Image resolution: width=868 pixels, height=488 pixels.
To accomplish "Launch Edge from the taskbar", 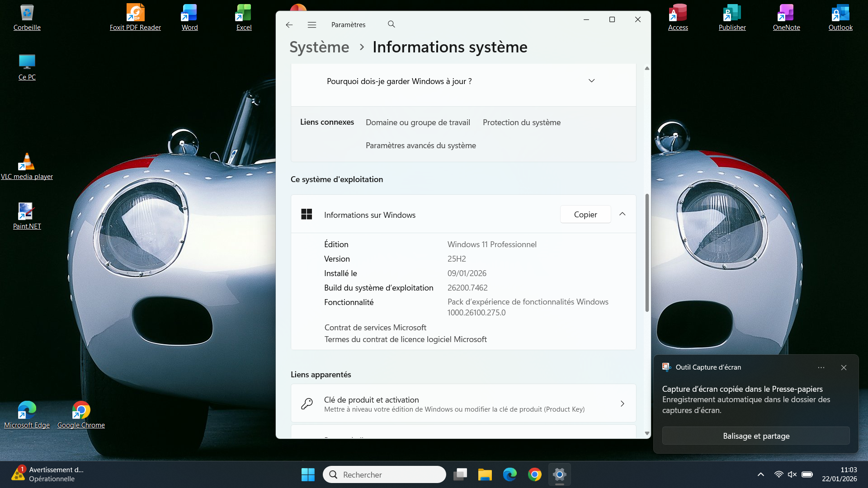I will click(510, 474).
